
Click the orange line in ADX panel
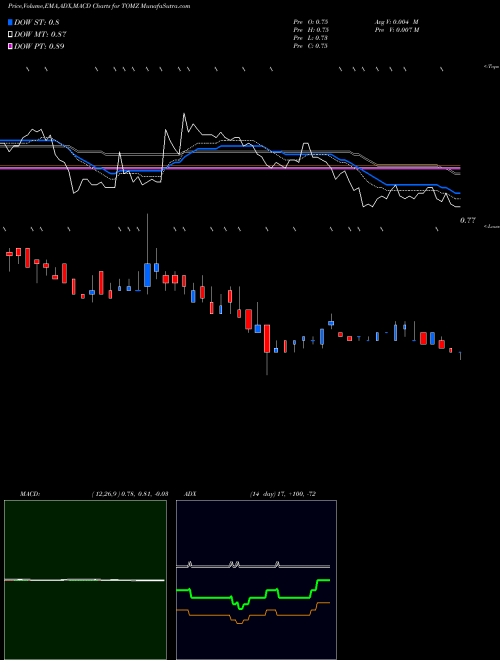point(253,613)
